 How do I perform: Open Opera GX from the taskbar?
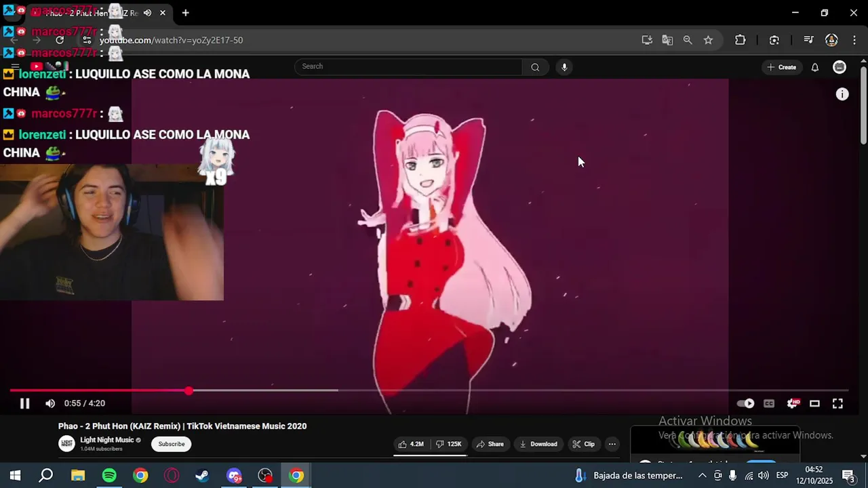pyautogui.click(x=172, y=476)
